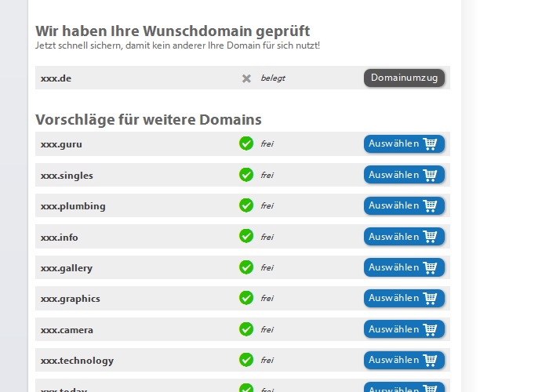Pick xxx.gallery using the Auswählen button
This screenshot has height=392, width=560.
[x=404, y=267]
